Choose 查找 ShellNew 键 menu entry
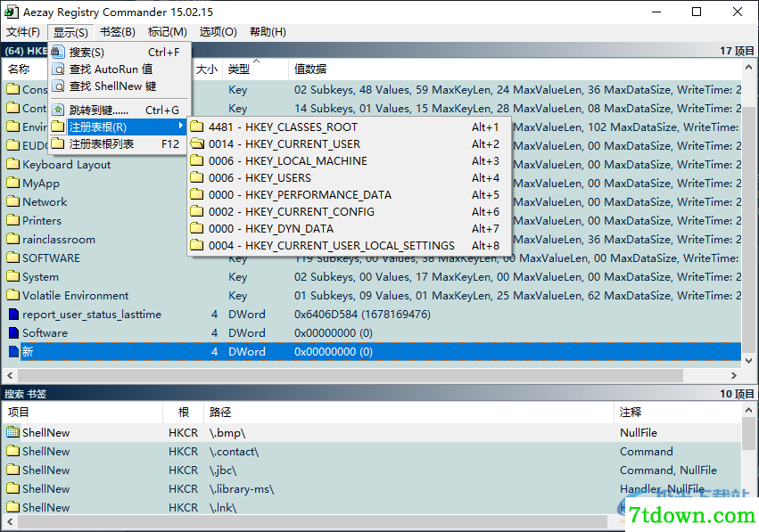 (120, 86)
